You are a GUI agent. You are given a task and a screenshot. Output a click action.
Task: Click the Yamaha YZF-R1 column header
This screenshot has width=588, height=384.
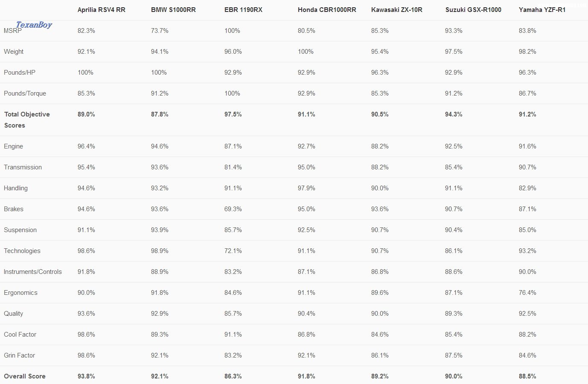point(542,10)
